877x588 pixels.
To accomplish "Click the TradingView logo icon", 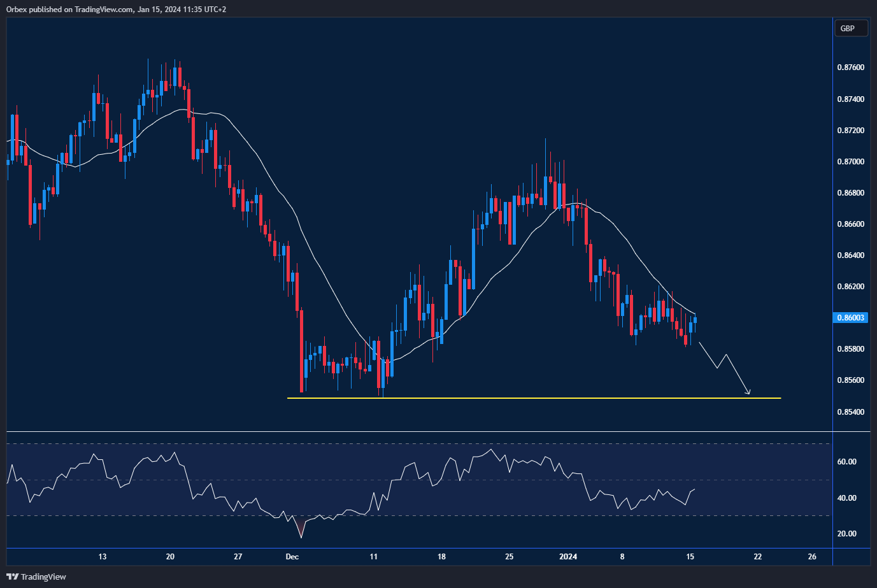I will (x=13, y=577).
